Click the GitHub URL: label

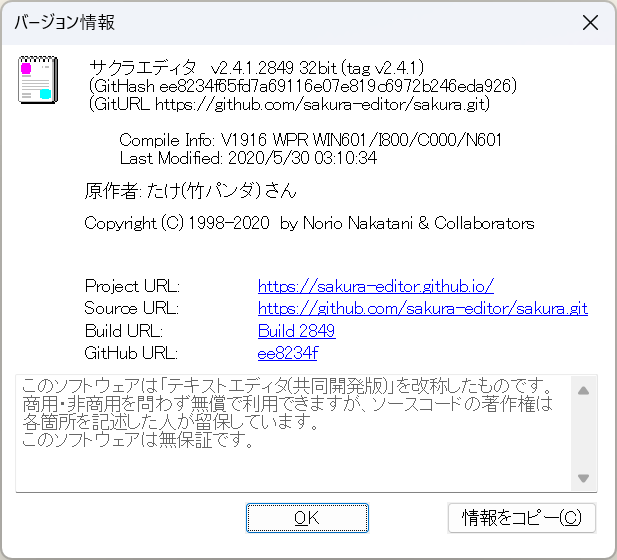(131, 353)
